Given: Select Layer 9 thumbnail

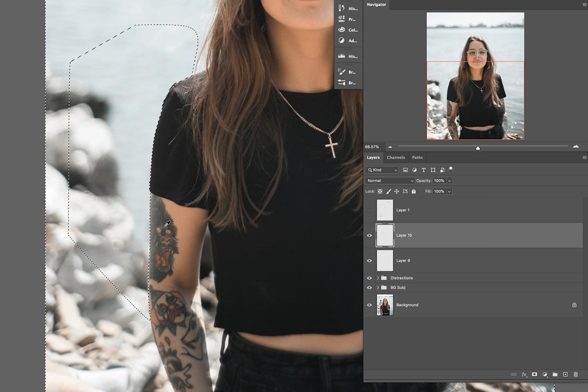Looking at the screenshot, I should pyautogui.click(x=385, y=261).
